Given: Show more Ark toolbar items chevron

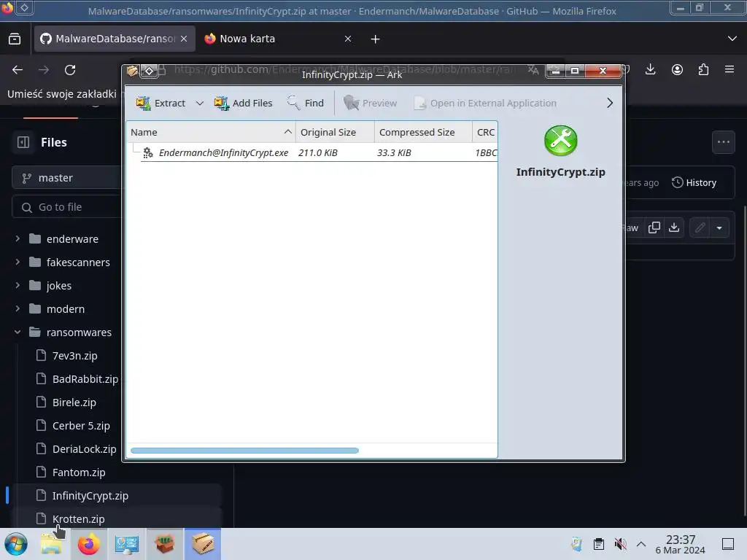Looking at the screenshot, I should 610,103.
